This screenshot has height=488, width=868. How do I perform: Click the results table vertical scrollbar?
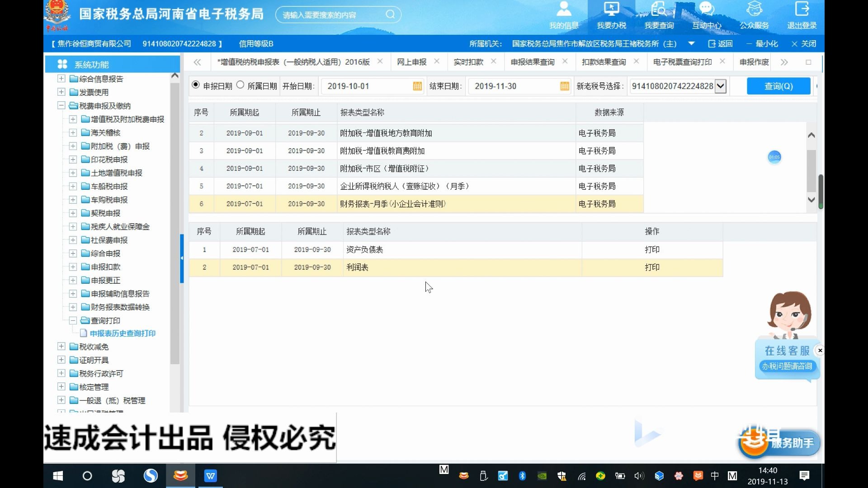811,172
